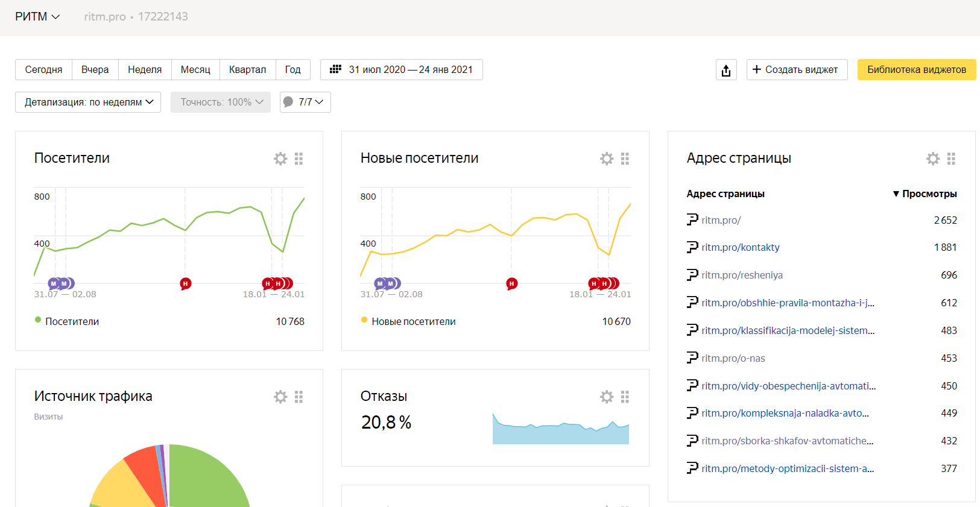Open link ritm.pro/sborka-shkafov-avtomatiche

coord(788,441)
